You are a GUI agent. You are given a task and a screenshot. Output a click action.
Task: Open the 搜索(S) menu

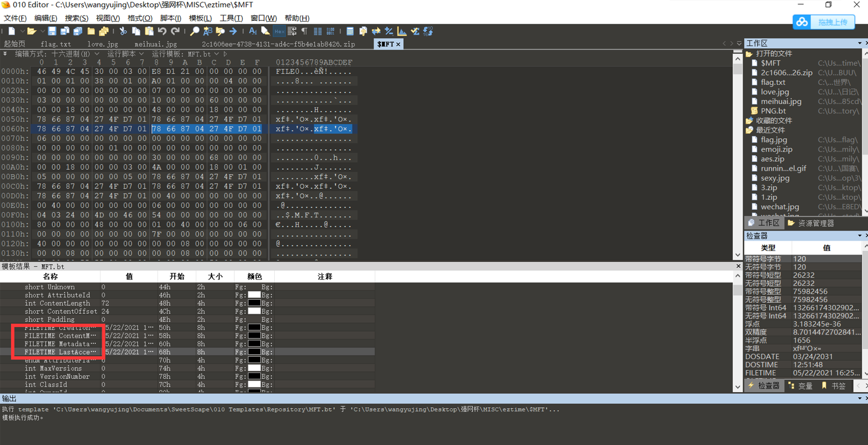coord(77,18)
